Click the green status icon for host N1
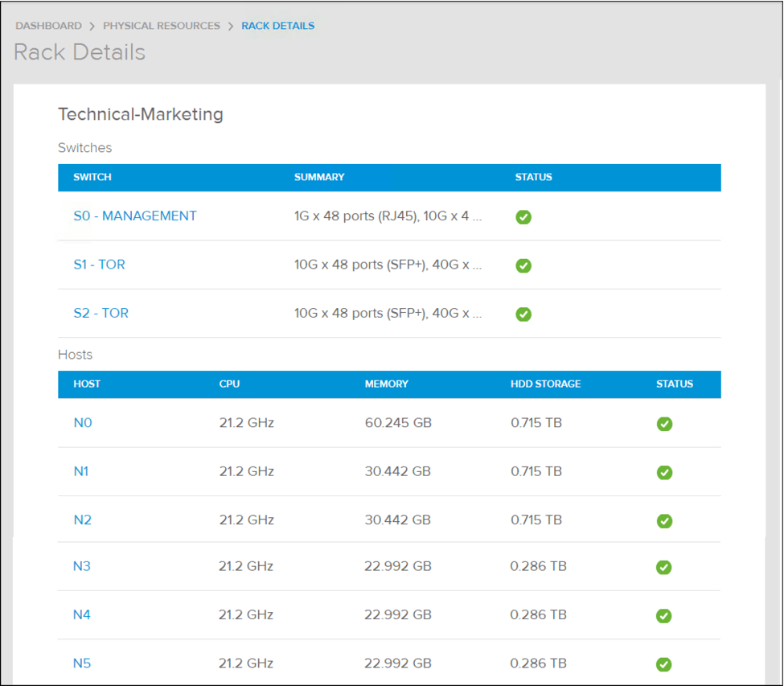The image size is (784, 686). click(664, 472)
